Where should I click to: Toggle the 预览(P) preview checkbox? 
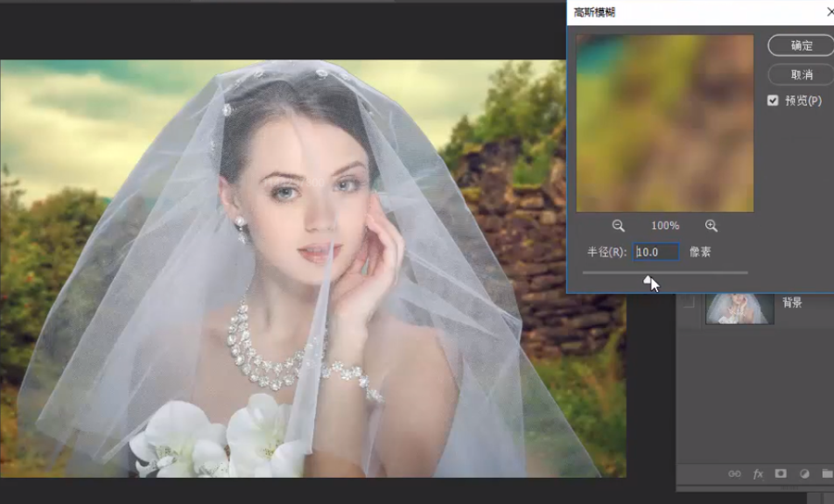[773, 100]
